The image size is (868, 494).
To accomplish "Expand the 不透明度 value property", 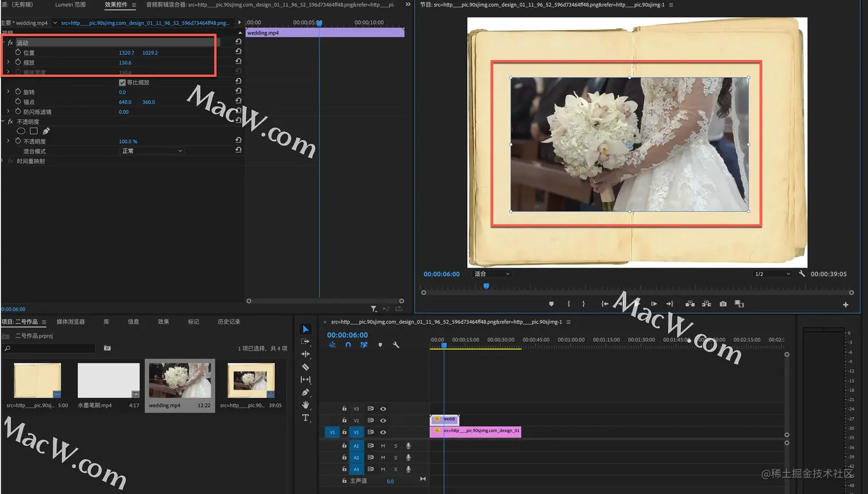I will point(8,141).
